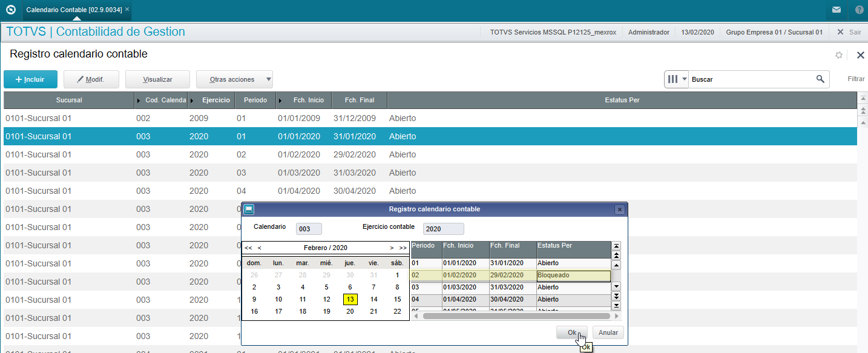Click dialog horizontal scroll left arrow
Image resolution: width=868 pixels, height=353 pixels.
[416, 316]
